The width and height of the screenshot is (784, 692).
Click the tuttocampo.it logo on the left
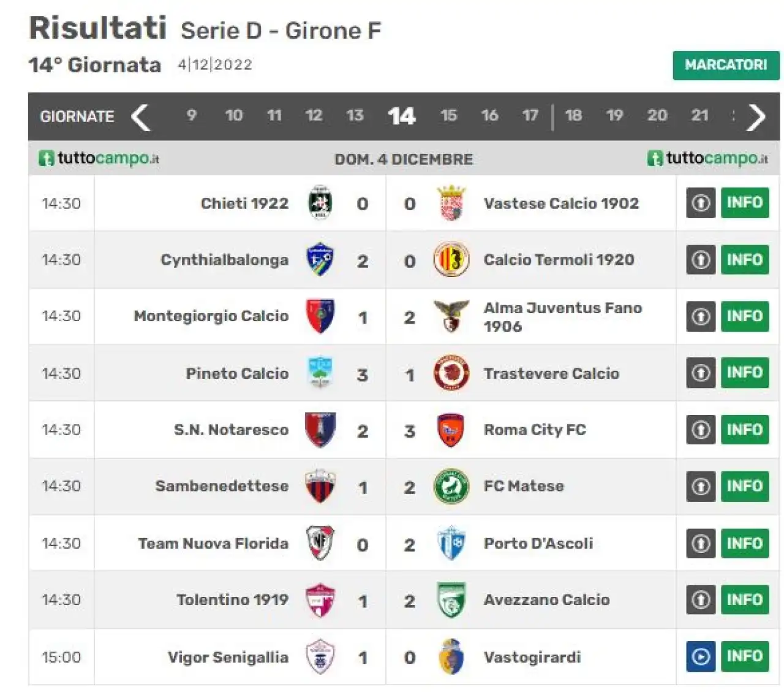point(99,158)
